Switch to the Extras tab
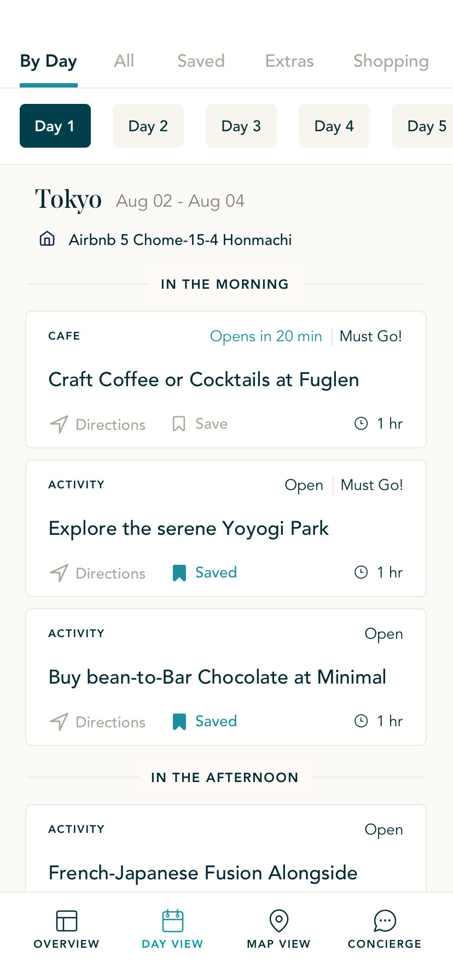The image size is (453, 980). [289, 61]
